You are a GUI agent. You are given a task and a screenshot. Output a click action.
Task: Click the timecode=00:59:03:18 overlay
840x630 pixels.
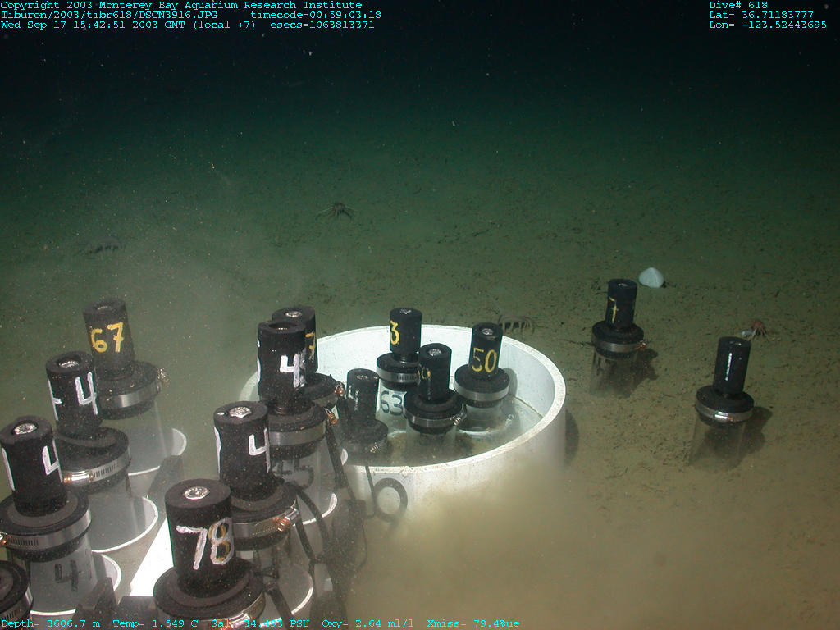pyautogui.click(x=316, y=15)
